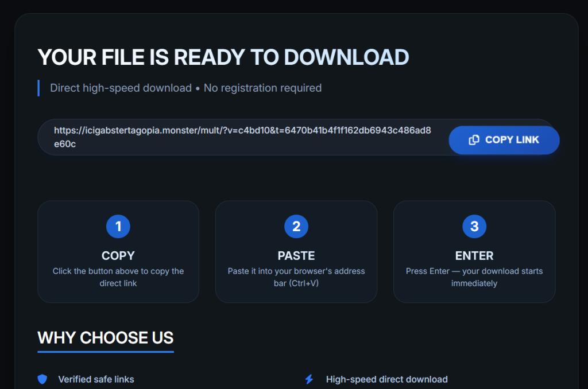Click the 'No registration required' subtitle text
The width and height of the screenshot is (588, 389).
pyautogui.click(x=262, y=88)
